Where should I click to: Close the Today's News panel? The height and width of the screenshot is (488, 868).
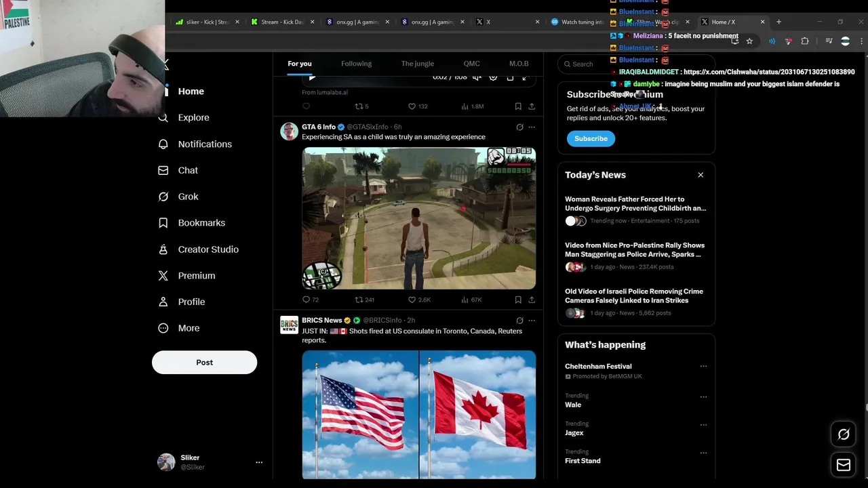pyautogui.click(x=701, y=175)
